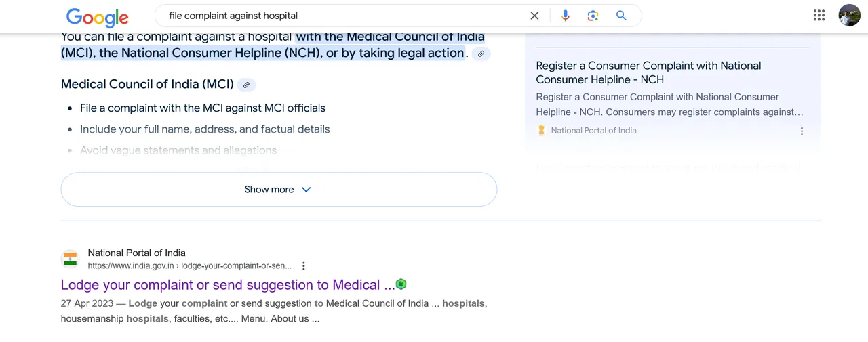Open 'Register a Consumer Complaint with National' card title

648,72
